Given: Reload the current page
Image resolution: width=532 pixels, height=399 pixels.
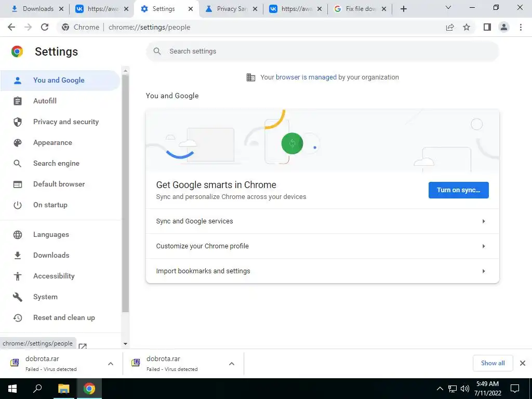Looking at the screenshot, I should pos(45,27).
